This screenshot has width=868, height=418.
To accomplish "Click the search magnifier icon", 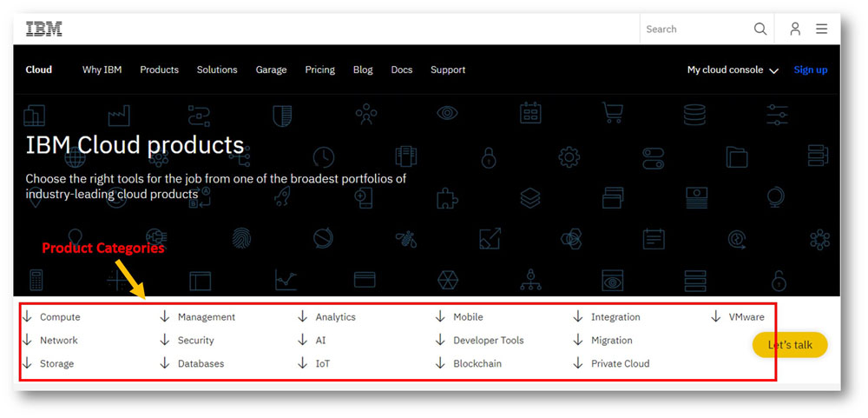I will [760, 29].
